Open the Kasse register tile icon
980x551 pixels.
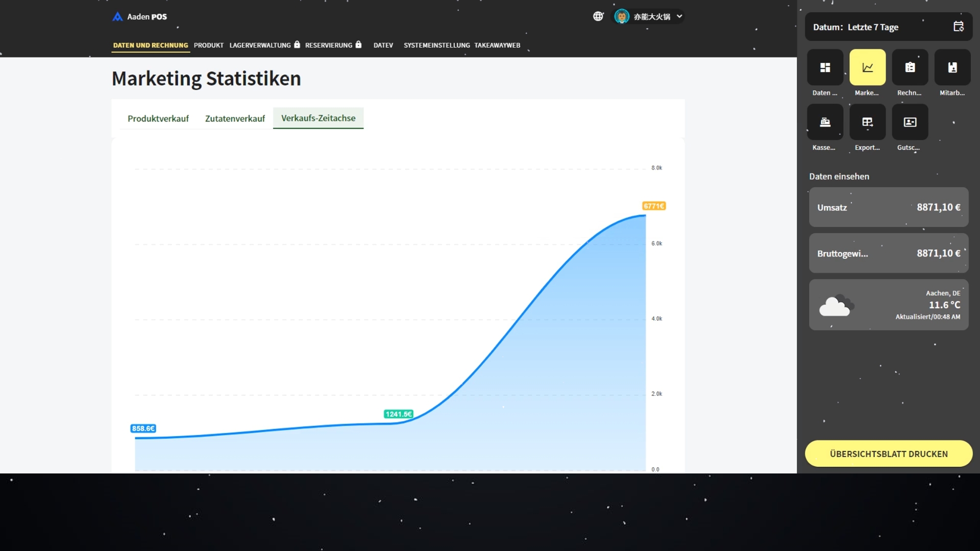(x=825, y=122)
